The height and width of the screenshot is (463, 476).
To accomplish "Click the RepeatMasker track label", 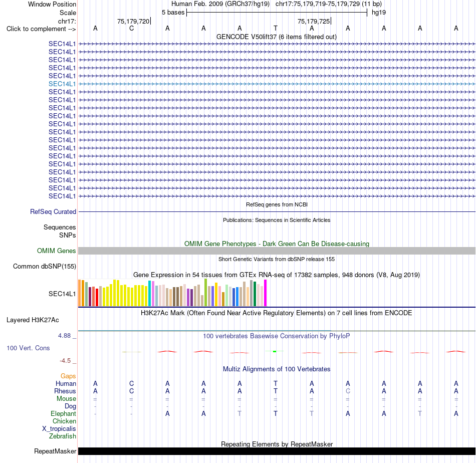I will [x=55, y=451].
